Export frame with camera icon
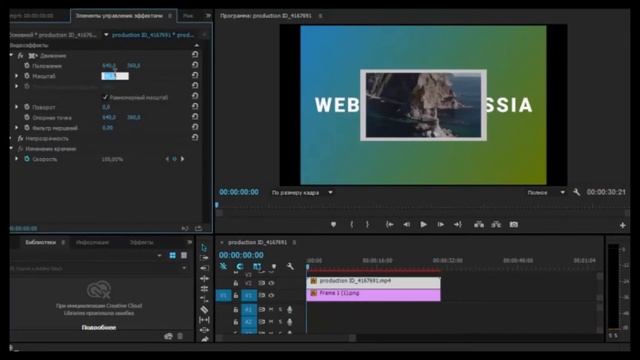Viewport: 640px width, 360px height. click(513, 224)
